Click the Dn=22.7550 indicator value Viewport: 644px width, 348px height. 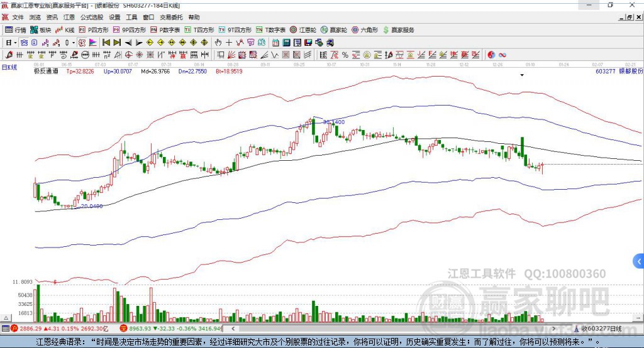[x=192, y=71]
